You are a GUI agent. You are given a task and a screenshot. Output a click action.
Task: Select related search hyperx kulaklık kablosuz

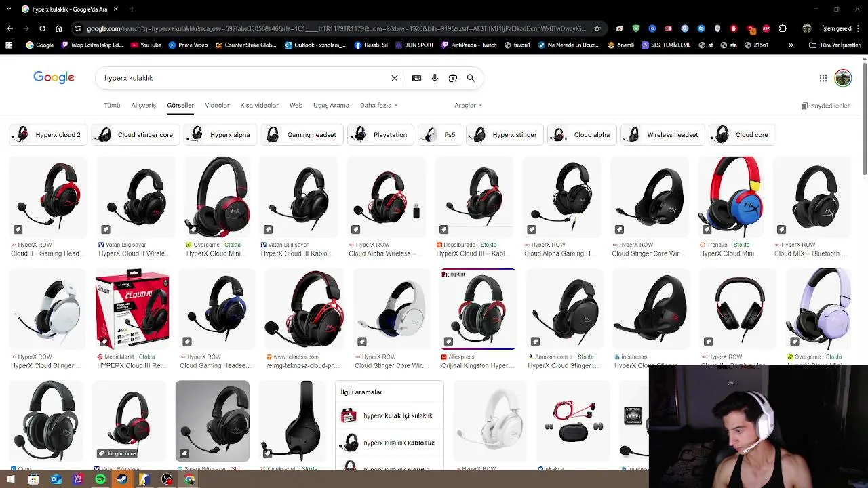coord(389,443)
